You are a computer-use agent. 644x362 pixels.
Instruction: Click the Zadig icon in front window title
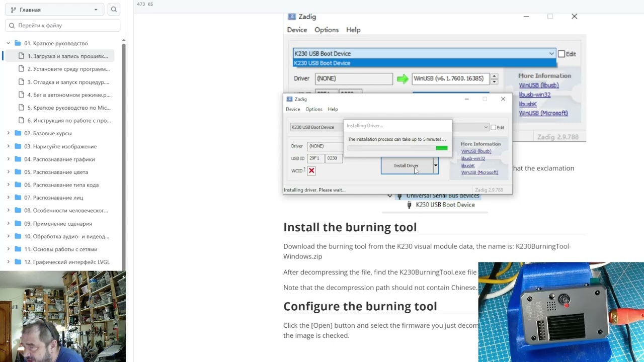289,99
